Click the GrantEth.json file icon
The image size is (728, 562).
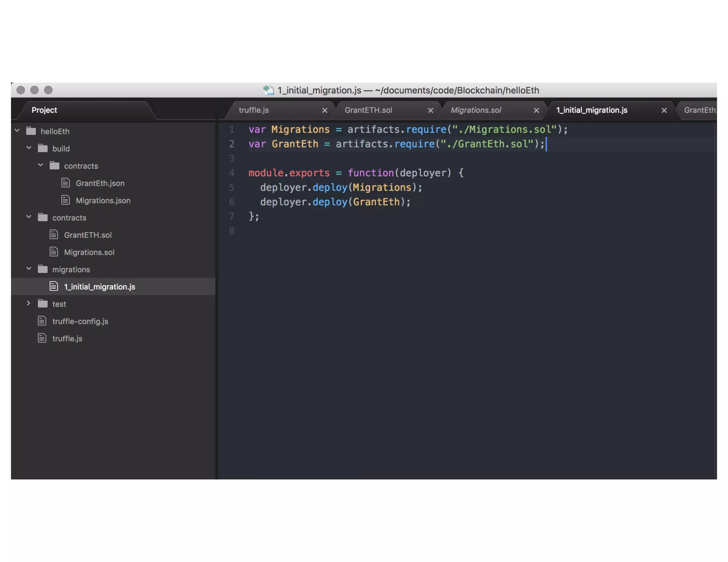click(x=65, y=183)
